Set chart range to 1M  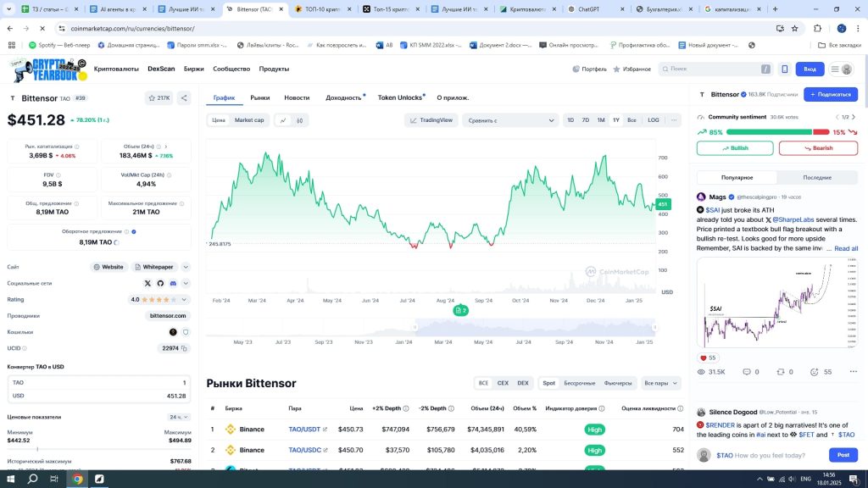pyautogui.click(x=601, y=120)
